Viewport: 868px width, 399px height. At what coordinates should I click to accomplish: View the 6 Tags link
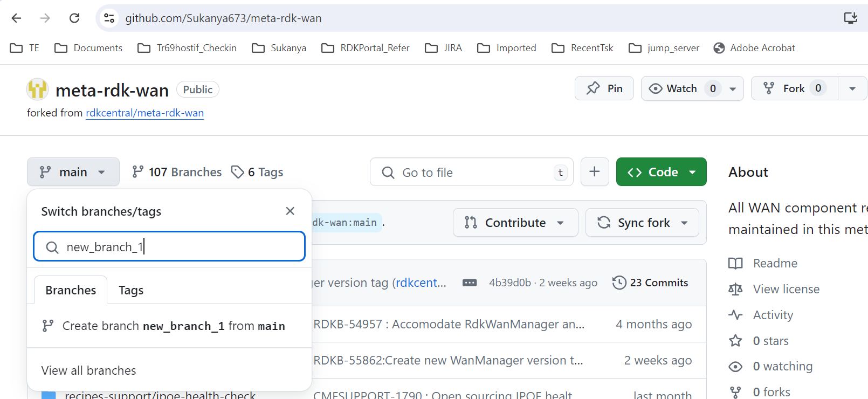coord(257,172)
